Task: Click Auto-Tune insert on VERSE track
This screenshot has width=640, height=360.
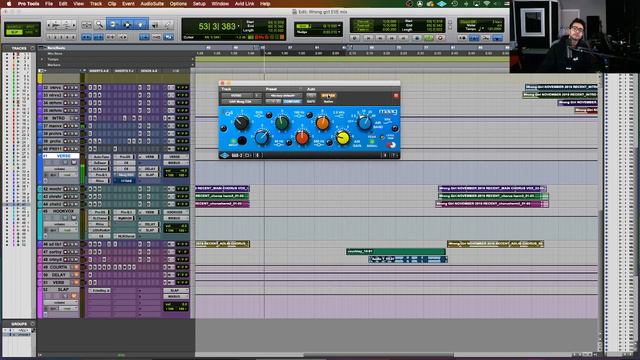Action: click(x=99, y=157)
